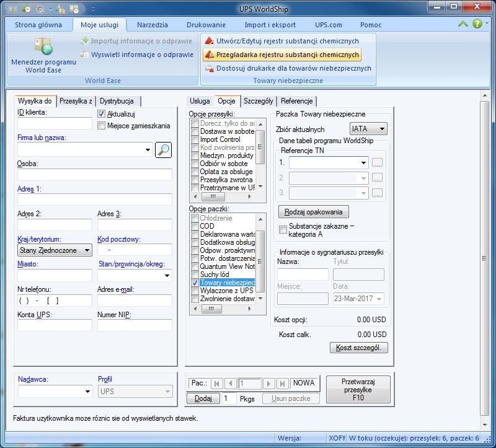Toggle the Aktualizuj checkbox
This screenshot has width=496, height=448.
[x=101, y=114]
